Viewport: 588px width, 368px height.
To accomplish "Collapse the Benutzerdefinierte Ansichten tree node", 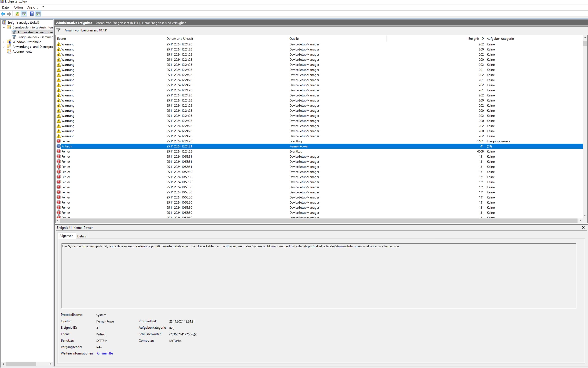I will (x=4, y=27).
